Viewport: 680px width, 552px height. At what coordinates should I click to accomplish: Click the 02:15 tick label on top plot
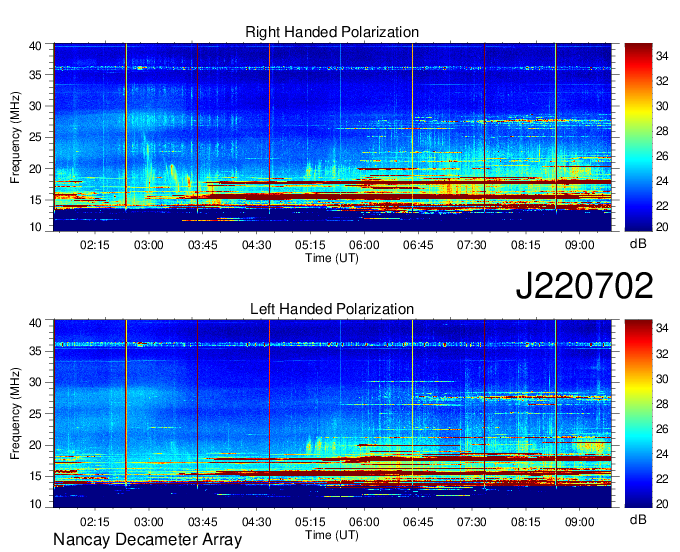tap(95, 245)
